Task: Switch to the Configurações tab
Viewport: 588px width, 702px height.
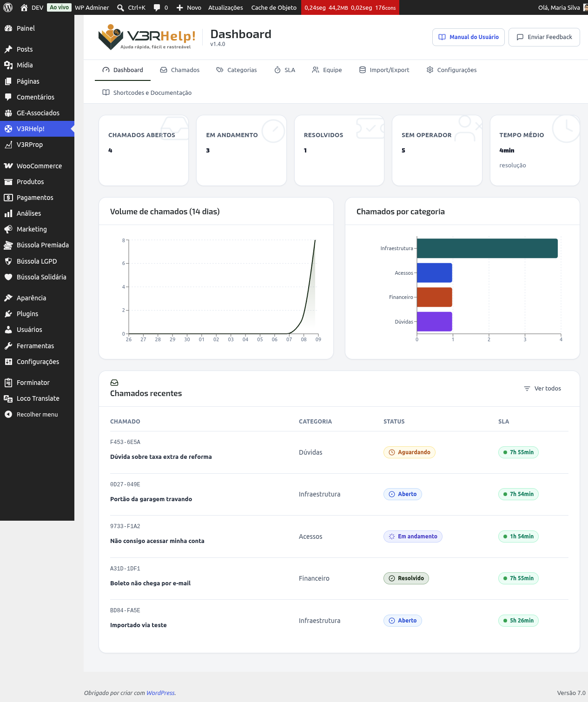Action: pyautogui.click(x=452, y=70)
